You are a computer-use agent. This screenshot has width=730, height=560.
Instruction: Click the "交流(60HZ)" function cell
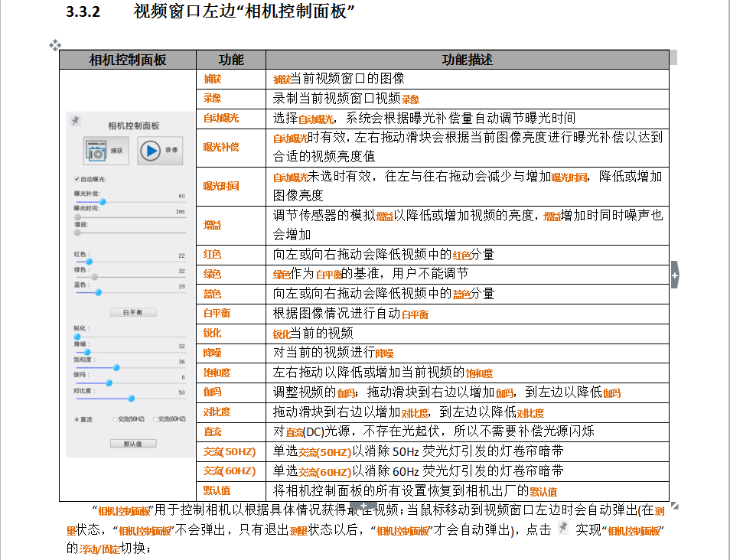pyautogui.click(x=231, y=471)
